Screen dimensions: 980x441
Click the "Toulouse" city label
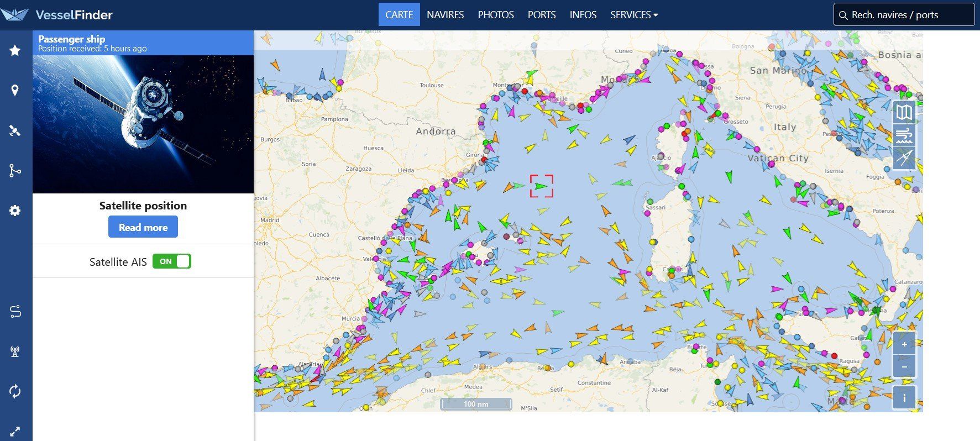click(432, 85)
